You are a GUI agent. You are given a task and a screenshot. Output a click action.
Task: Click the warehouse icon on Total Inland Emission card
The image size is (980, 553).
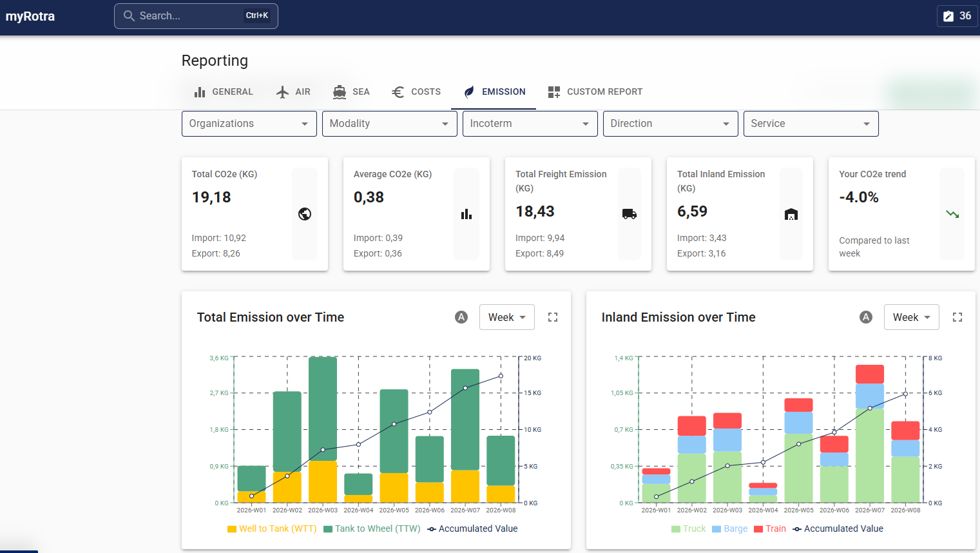point(791,213)
